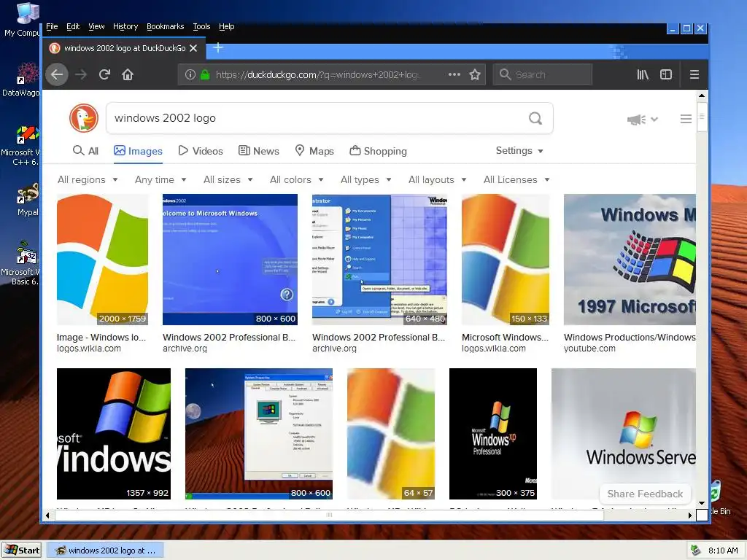Select the Images results tab
747x560 pixels.
tap(138, 151)
